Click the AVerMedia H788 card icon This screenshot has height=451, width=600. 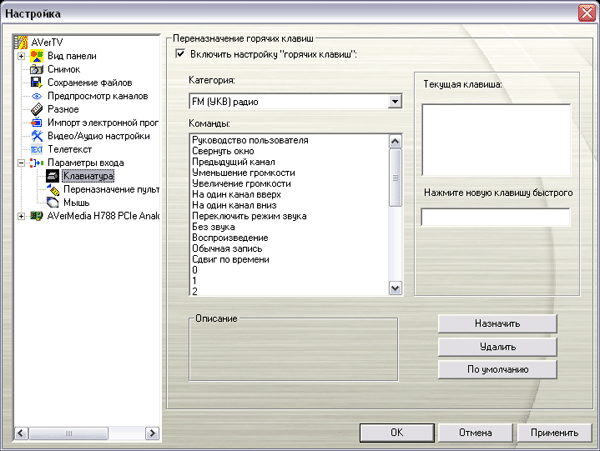(37, 216)
